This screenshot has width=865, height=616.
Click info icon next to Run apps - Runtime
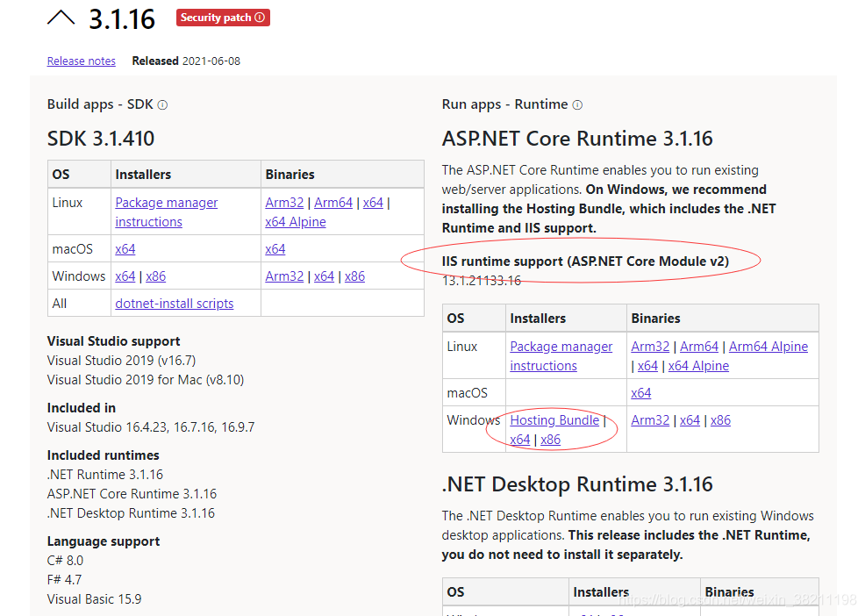(577, 105)
